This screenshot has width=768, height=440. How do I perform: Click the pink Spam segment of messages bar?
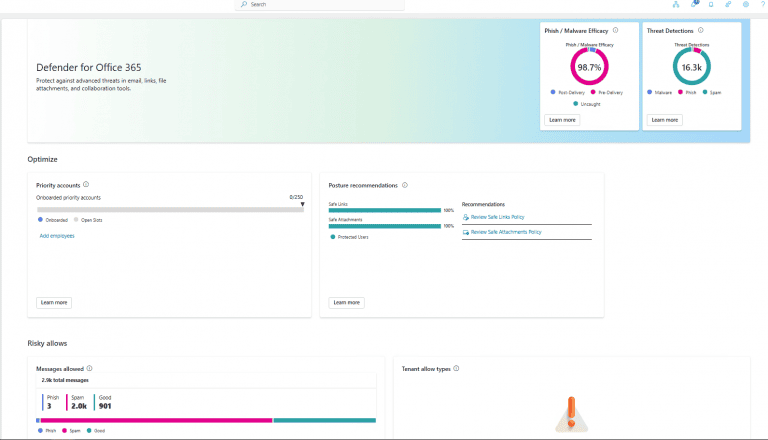tap(156, 420)
